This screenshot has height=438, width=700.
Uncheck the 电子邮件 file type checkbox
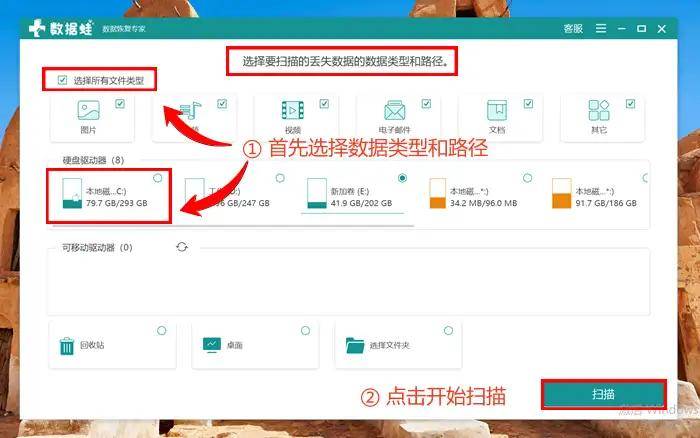[426, 104]
